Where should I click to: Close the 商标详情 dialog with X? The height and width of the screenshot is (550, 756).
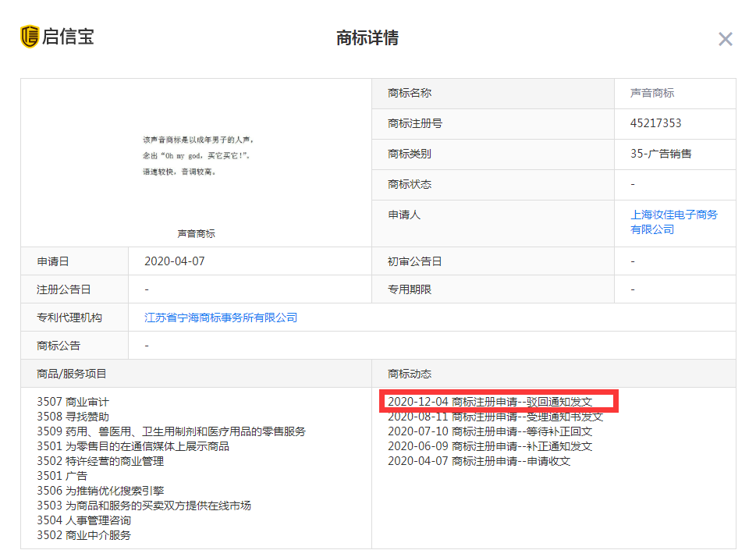click(725, 38)
